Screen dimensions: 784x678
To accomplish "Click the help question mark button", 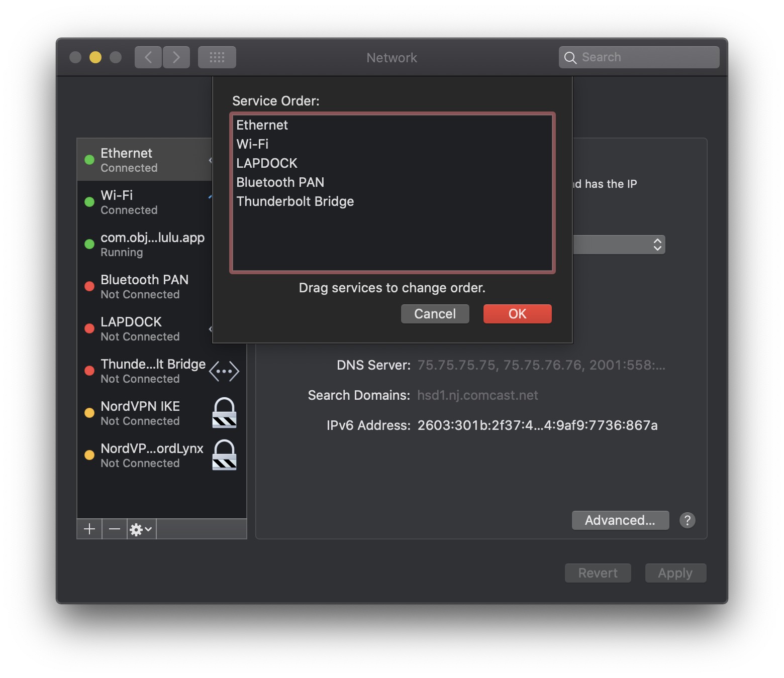I will (x=687, y=520).
